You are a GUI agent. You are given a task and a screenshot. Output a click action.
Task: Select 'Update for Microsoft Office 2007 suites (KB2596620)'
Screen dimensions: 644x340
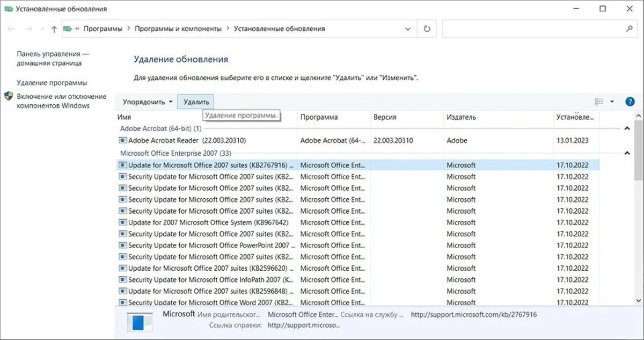coord(358,268)
